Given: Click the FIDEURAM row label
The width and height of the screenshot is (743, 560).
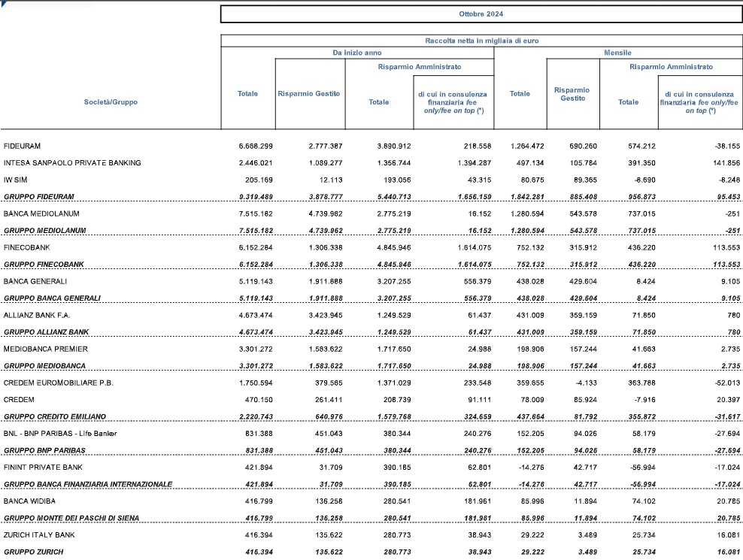Looking at the screenshot, I should click(x=22, y=146).
